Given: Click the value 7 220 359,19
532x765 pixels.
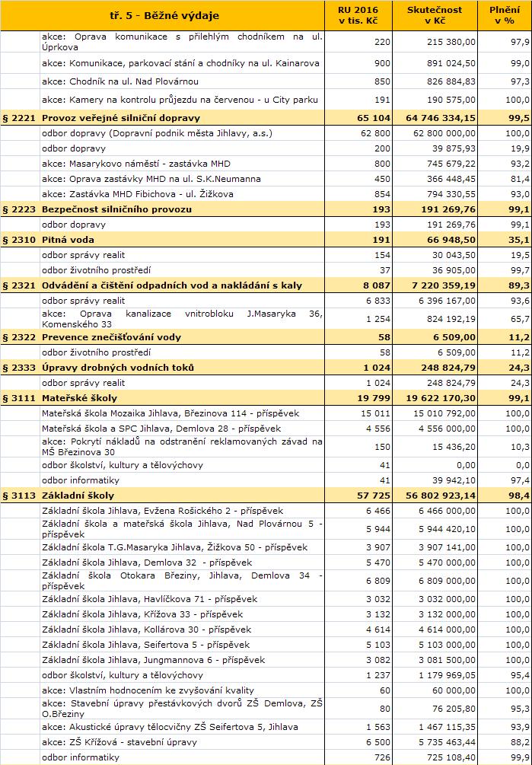Looking at the screenshot, I should 444,285.
